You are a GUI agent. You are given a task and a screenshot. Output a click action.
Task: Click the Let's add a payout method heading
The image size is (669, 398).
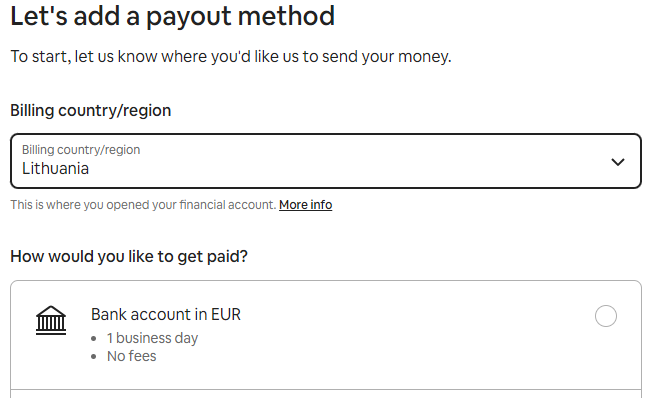point(172,17)
